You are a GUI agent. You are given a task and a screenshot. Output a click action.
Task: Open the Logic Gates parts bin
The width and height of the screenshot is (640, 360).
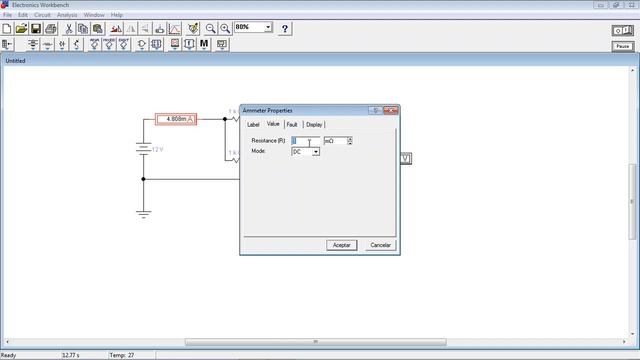[141, 44]
